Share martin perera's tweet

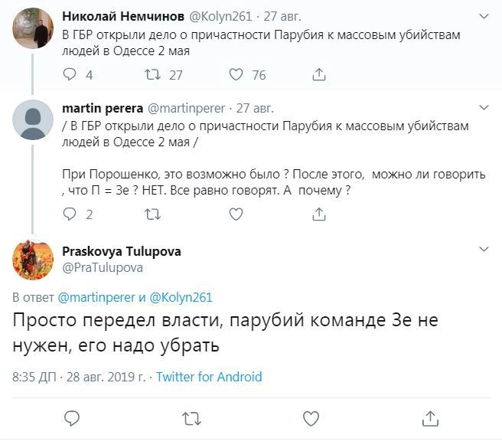click(x=320, y=214)
